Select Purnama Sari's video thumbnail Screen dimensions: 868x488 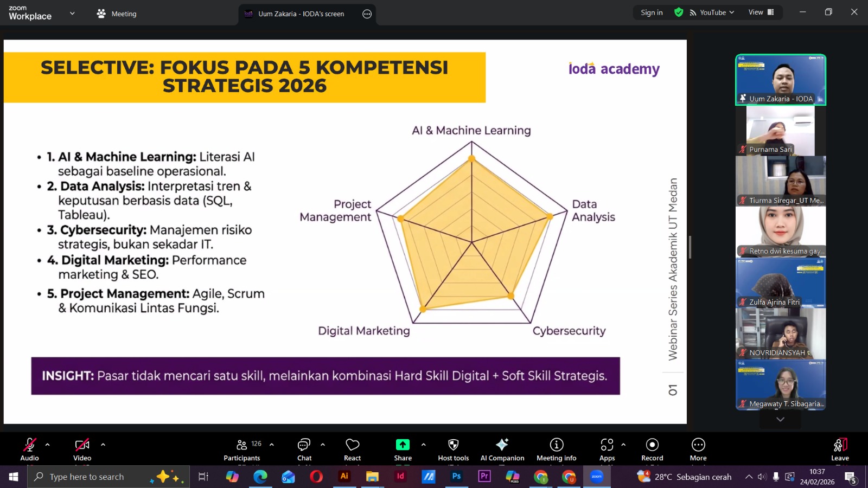780,131
